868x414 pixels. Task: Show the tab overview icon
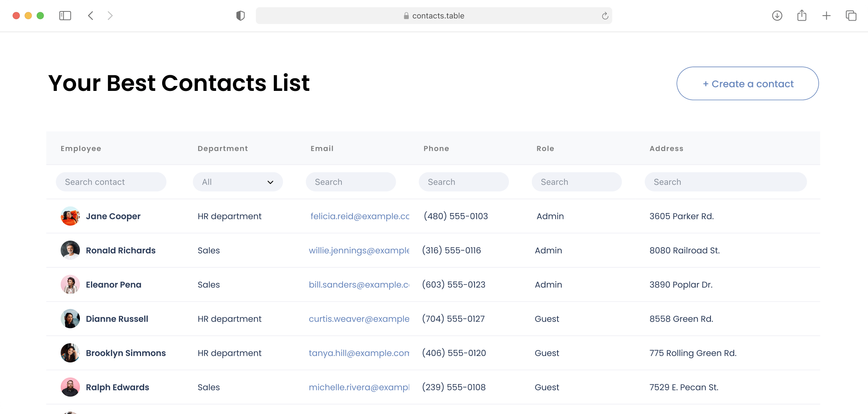point(852,16)
